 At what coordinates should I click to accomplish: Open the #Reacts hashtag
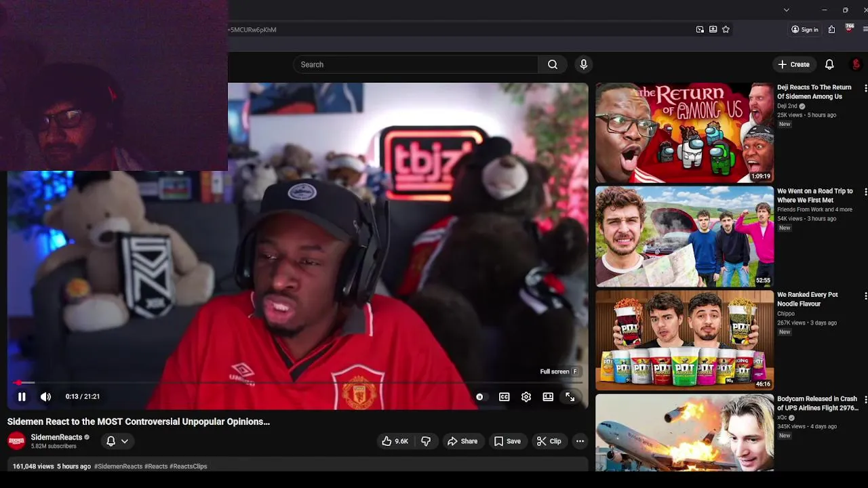156,466
